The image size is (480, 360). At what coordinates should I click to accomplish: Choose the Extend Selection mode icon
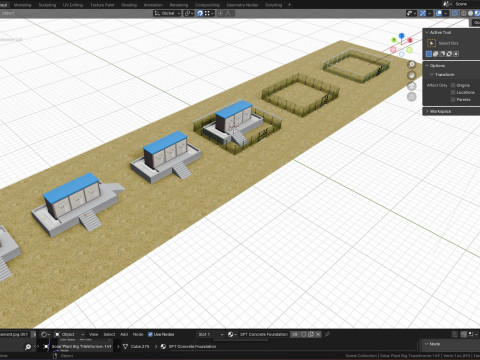pos(436,54)
